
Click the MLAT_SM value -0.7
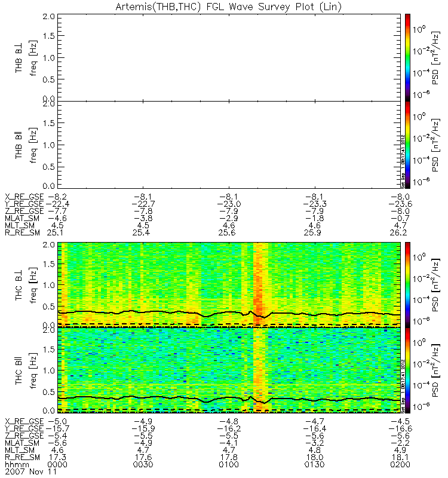(400, 218)
